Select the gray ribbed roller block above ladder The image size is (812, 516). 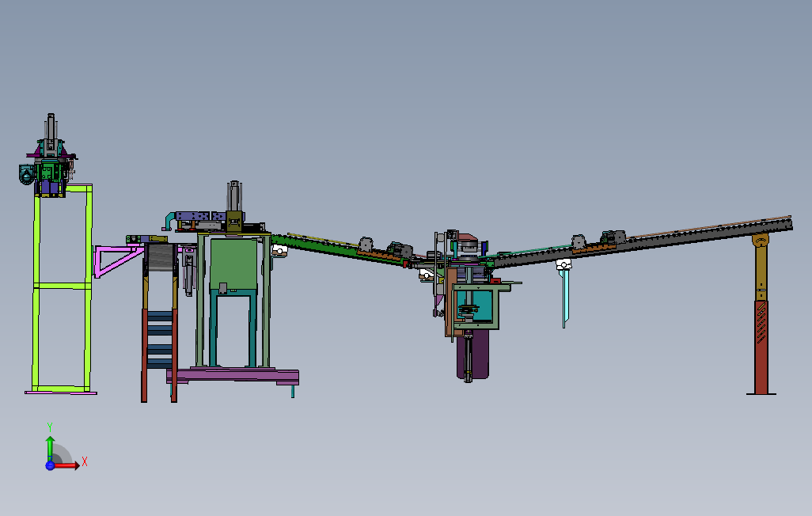[x=161, y=257]
